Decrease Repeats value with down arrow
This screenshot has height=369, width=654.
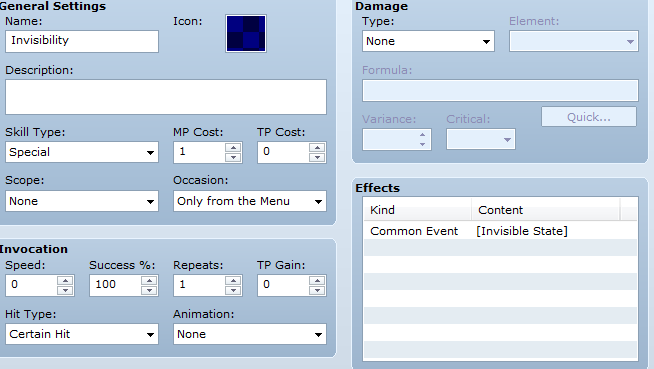click(x=233, y=290)
